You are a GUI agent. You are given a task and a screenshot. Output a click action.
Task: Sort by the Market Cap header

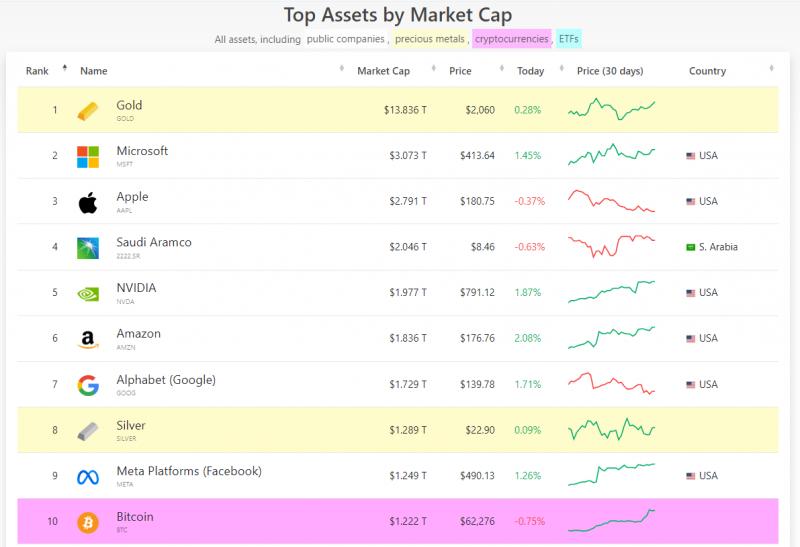click(x=383, y=71)
